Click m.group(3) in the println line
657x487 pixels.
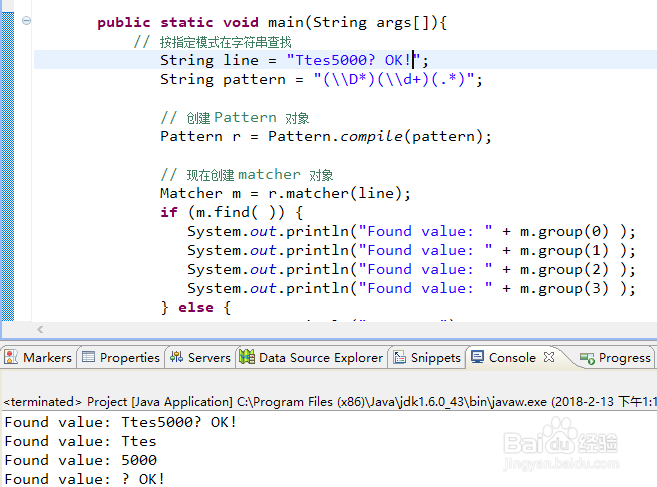click(564, 289)
